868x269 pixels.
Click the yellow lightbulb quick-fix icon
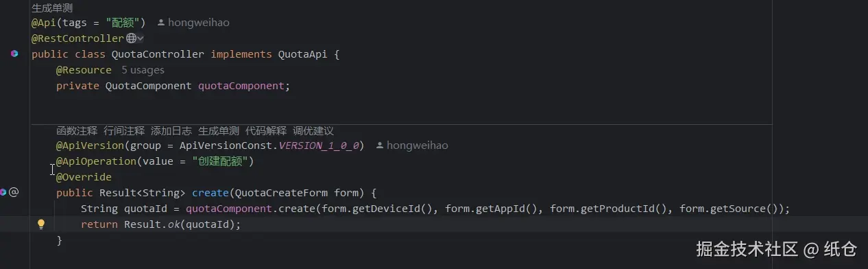click(x=40, y=224)
